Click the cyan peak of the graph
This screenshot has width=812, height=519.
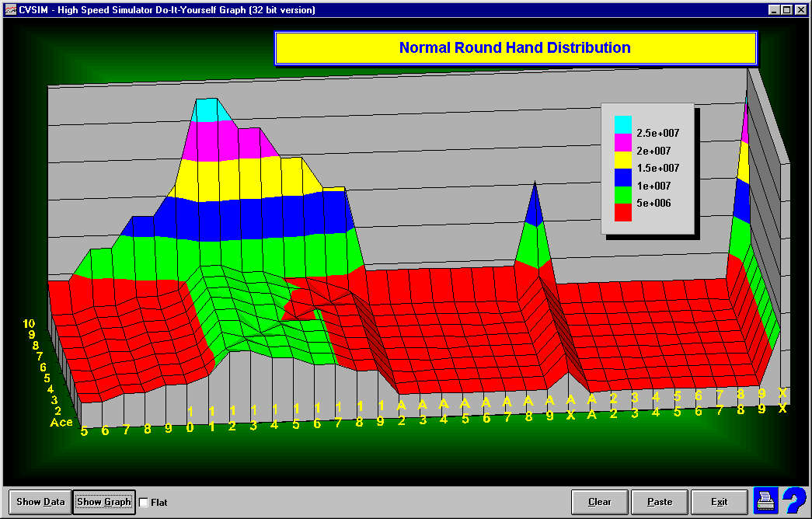tap(210, 110)
